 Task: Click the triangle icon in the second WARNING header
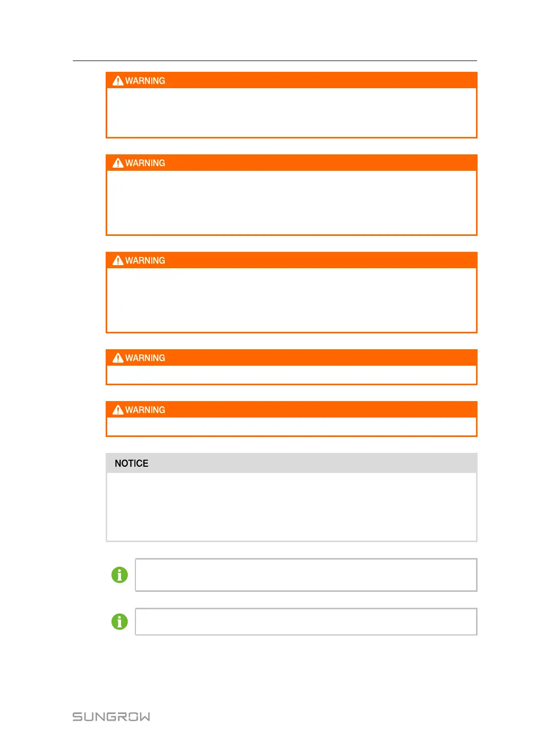(x=118, y=163)
